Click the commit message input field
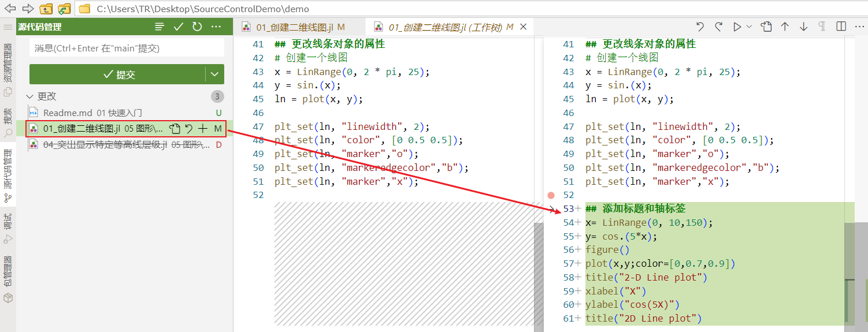This screenshot has width=868, height=332. [127, 49]
